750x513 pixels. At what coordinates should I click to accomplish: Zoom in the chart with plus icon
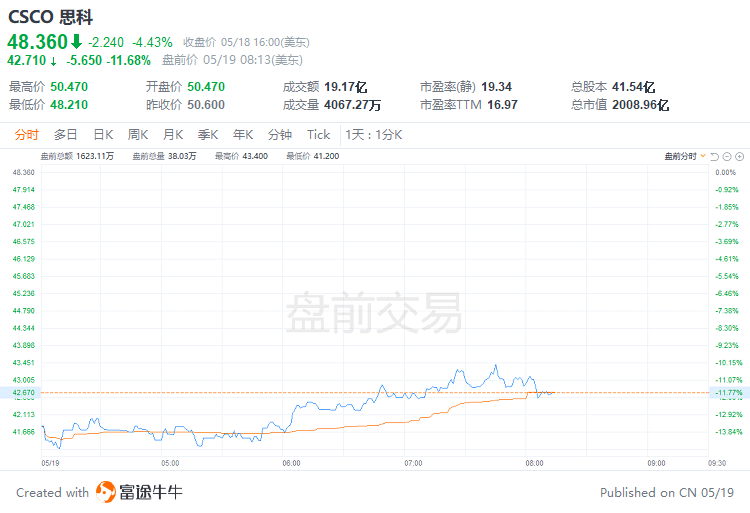coord(739,156)
